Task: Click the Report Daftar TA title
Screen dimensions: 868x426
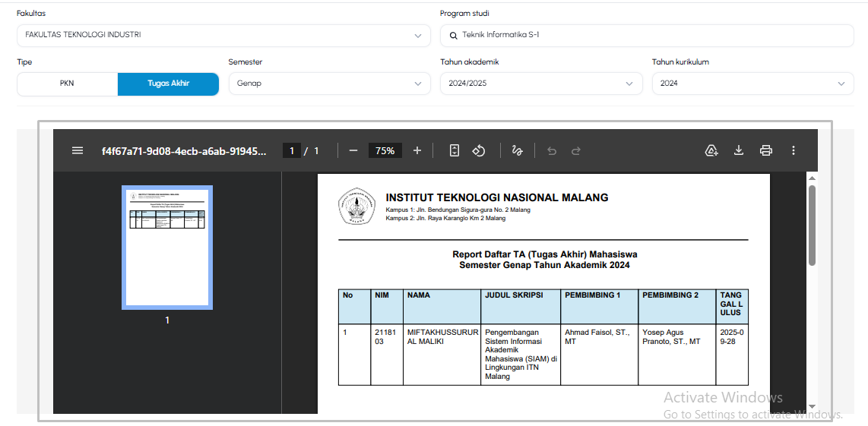Action: point(545,255)
